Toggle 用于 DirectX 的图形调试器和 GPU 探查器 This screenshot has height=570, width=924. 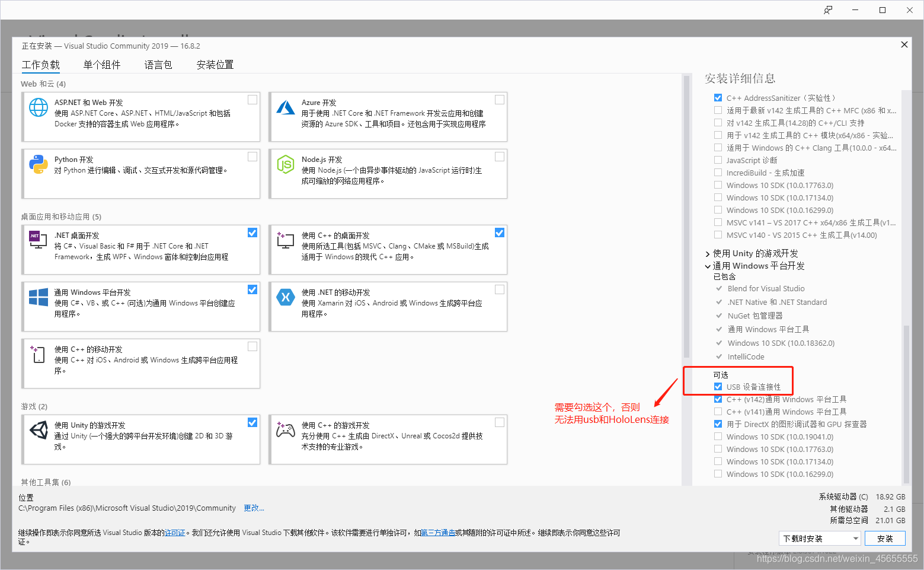click(718, 424)
